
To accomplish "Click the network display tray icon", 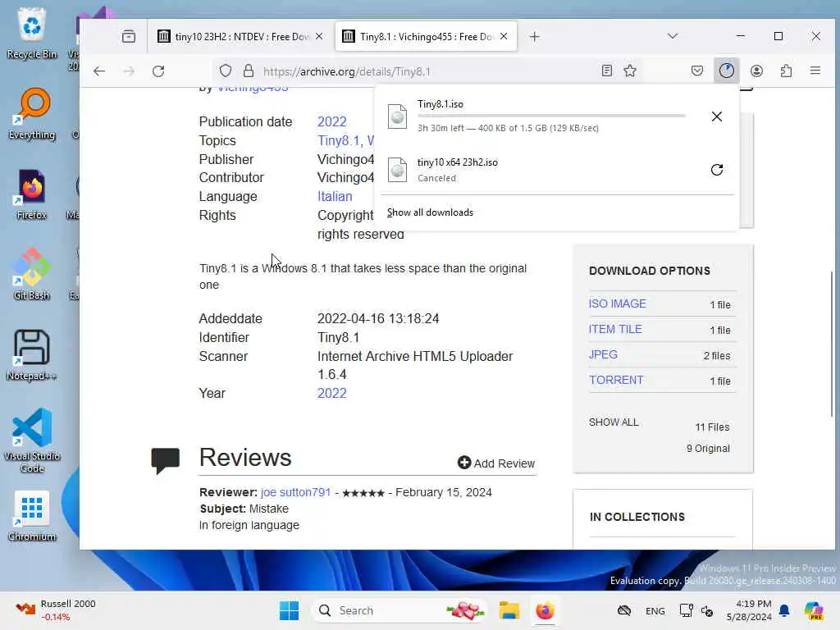I will 686,610.
